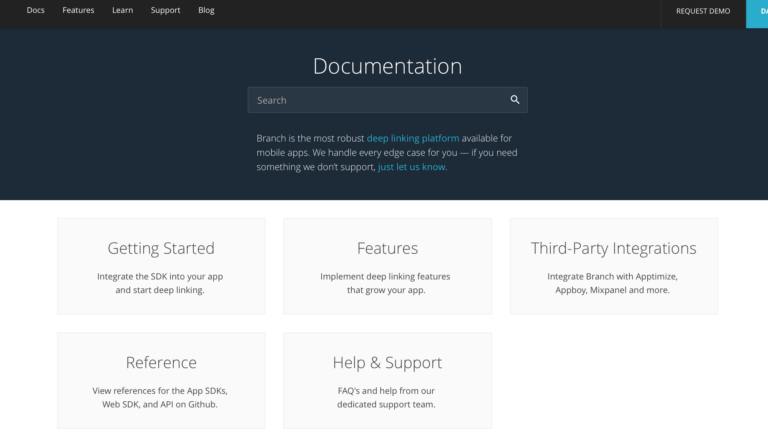Click the 'just let us know' link
The height and width of the screenshot is (436, 768).
coord(412,167)
